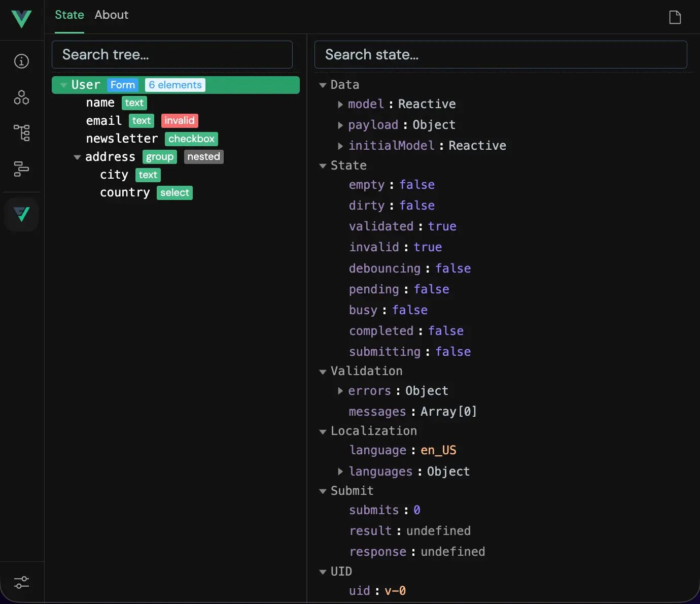Switch to the About tab
700x604 pixels.
pos(112,15)
